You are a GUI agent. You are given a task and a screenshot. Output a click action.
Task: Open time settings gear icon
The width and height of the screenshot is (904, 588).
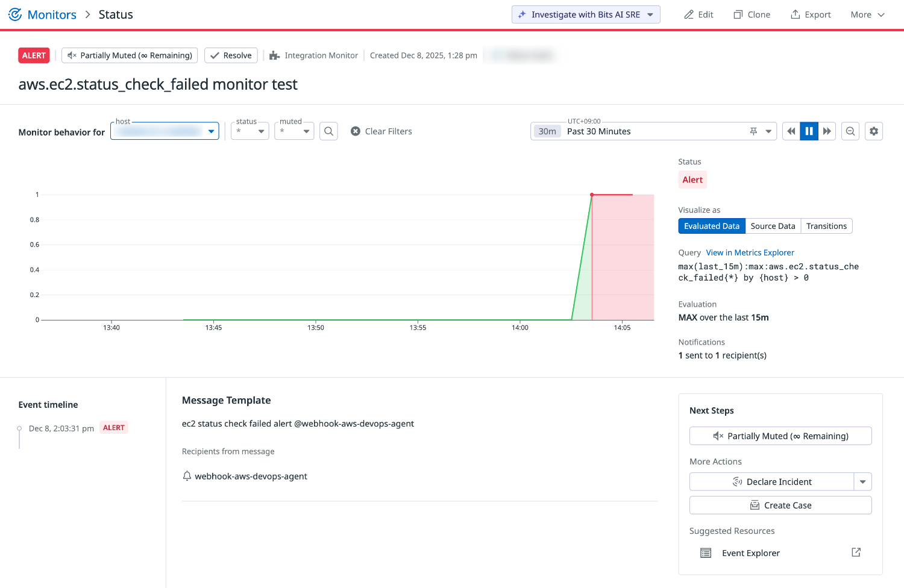874,131
